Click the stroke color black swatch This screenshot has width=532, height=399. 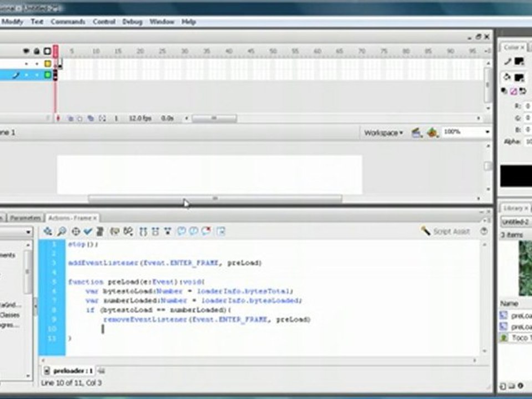519,62
